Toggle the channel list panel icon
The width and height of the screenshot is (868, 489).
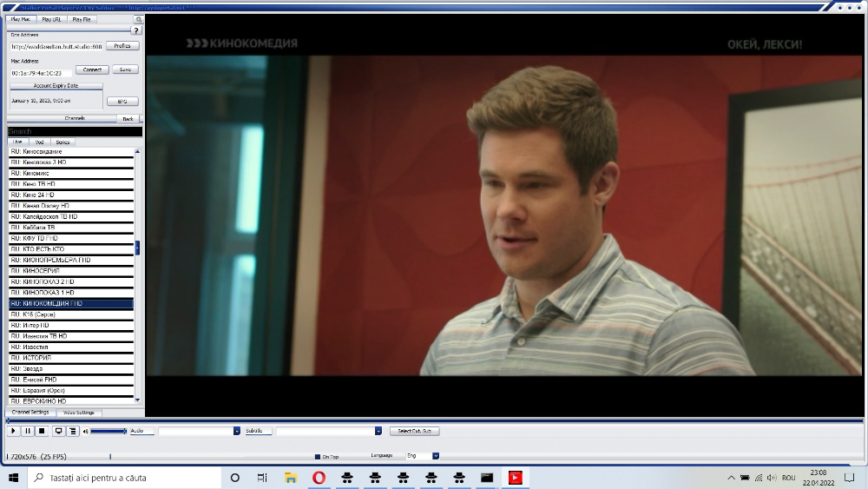pyautogui.click(x=73, y=431)
